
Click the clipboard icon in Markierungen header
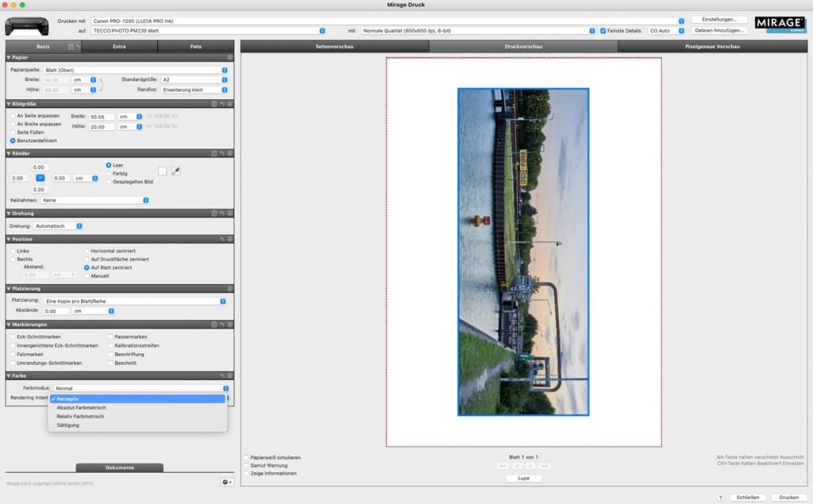pos(214,325)
